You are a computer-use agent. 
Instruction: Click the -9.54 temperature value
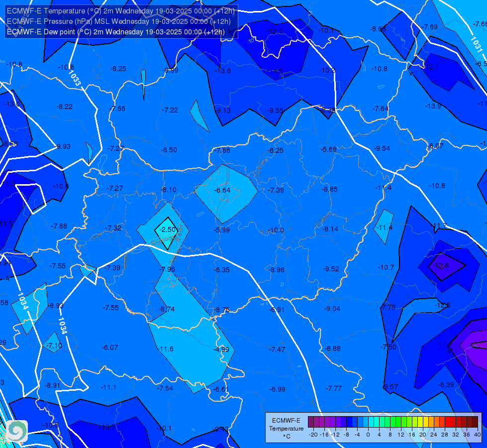pos(382,148)
